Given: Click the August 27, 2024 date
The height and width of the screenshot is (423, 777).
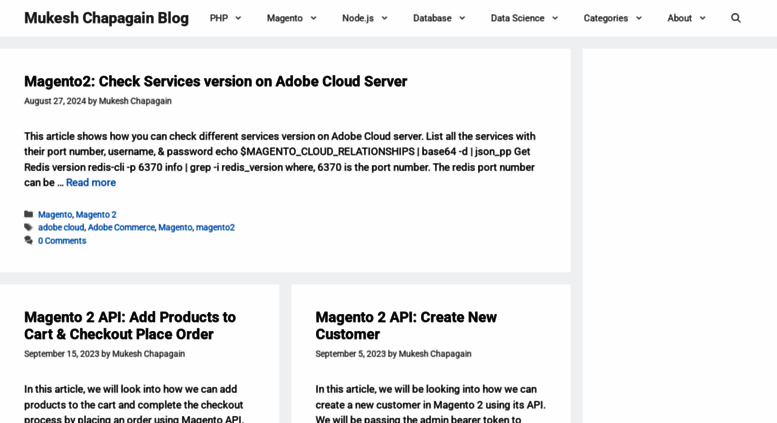Looking at the screenshot, I should click(55, 101).
